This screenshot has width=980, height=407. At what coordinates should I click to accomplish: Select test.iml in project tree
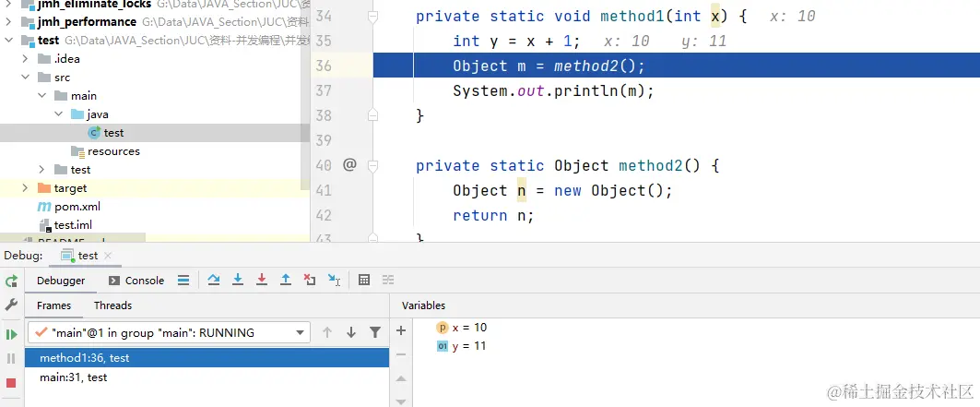click(73, 225)
